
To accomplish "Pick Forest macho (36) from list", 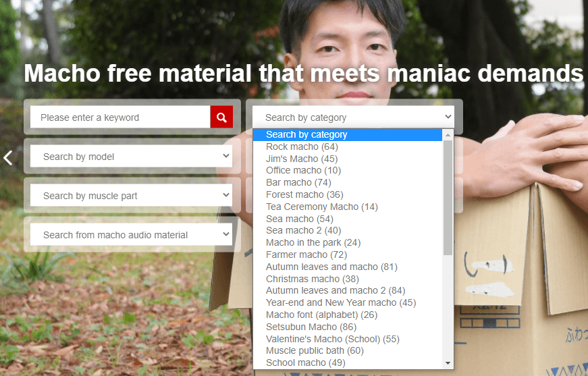I will tap(348, 194).
